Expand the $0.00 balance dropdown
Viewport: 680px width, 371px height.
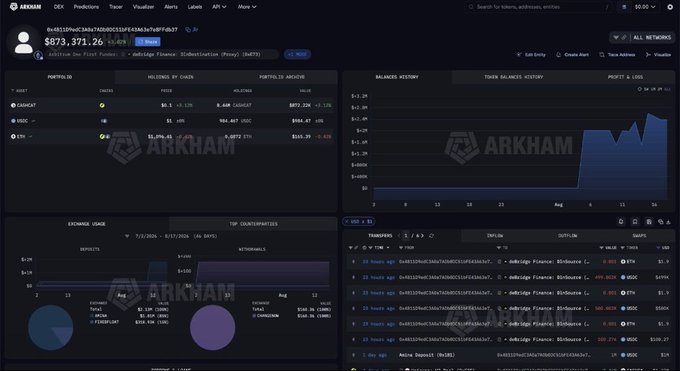click(645, 7)
